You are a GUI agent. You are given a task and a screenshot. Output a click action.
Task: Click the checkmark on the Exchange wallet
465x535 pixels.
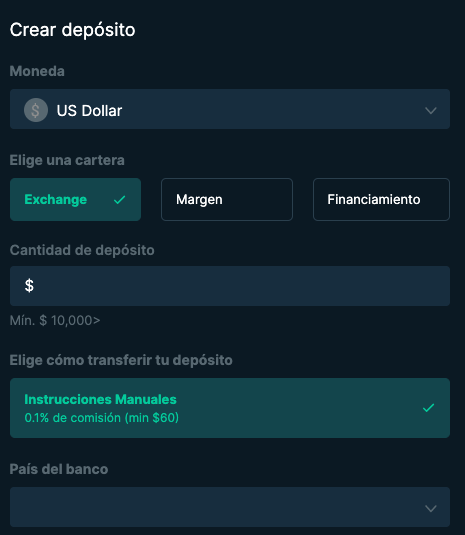120,200
